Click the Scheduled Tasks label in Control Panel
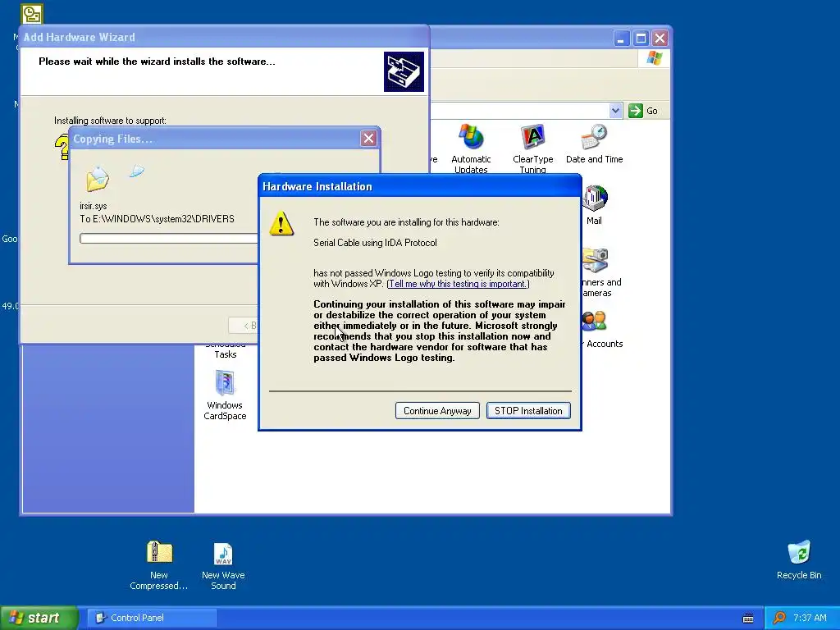Viewport: 840px width, 630px height. pos(225,351)
